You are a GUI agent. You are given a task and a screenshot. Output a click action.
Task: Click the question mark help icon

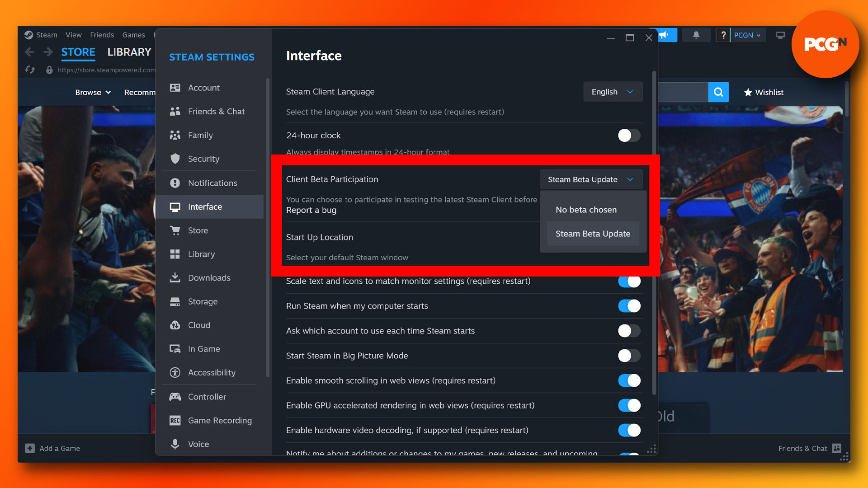point(723,35)
